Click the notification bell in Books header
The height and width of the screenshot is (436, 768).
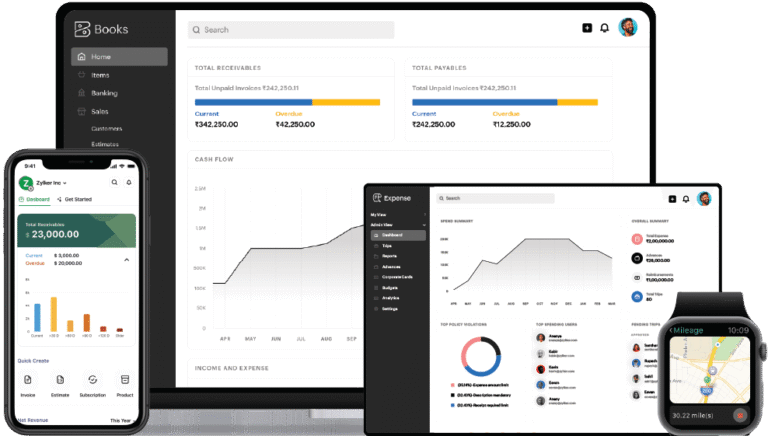tap(604, 28)
